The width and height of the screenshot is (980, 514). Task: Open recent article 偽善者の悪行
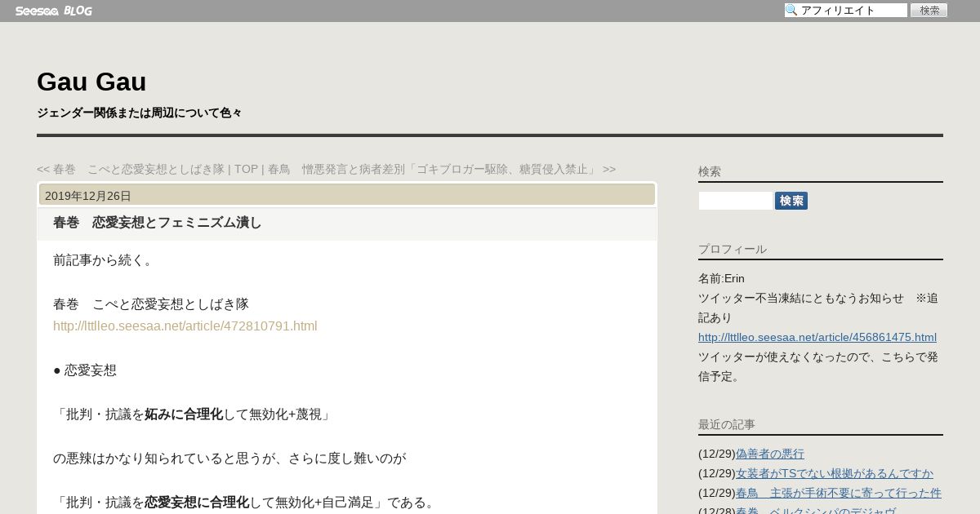coord(770,454)
